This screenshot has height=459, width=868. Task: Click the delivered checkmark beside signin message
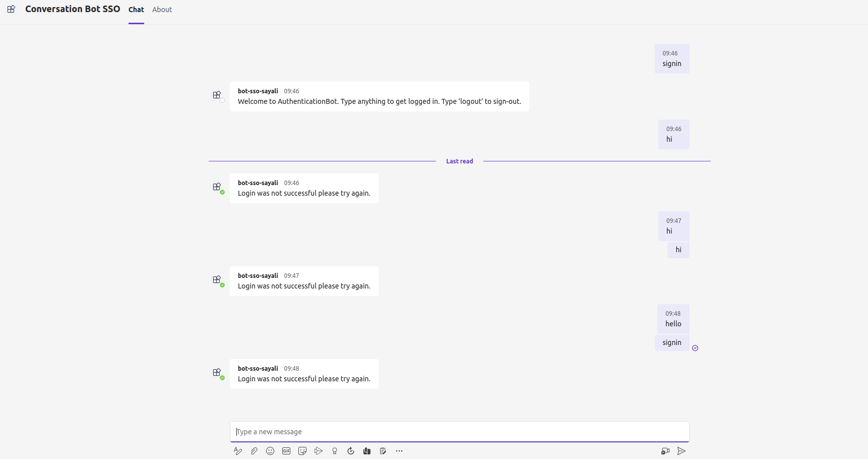[x=695, y=348]
